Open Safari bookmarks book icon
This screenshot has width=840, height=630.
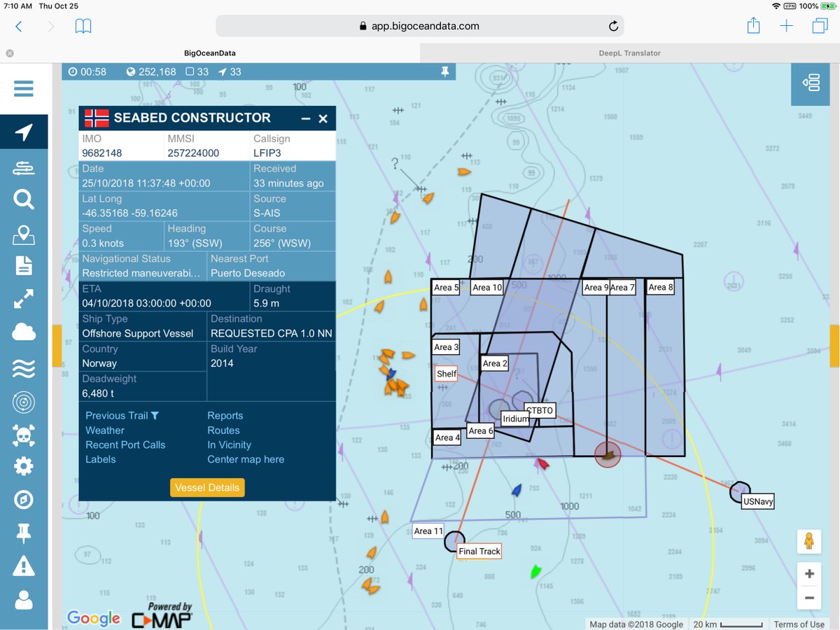coord(83,27)
